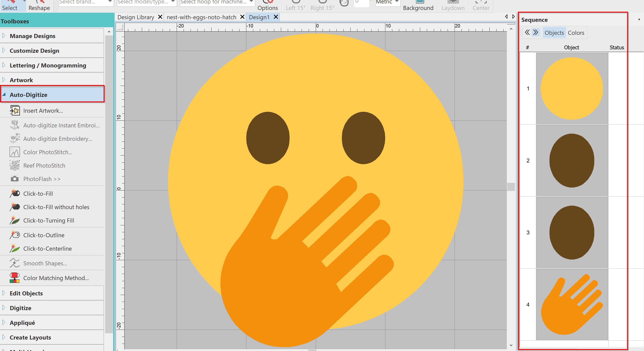Move object back in Sequence panel
This screenshot has width=644, height=351.
527,32
